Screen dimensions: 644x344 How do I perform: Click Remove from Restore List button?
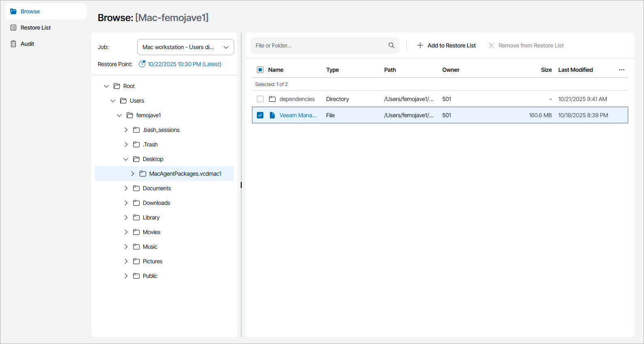(x=526, y=45)
